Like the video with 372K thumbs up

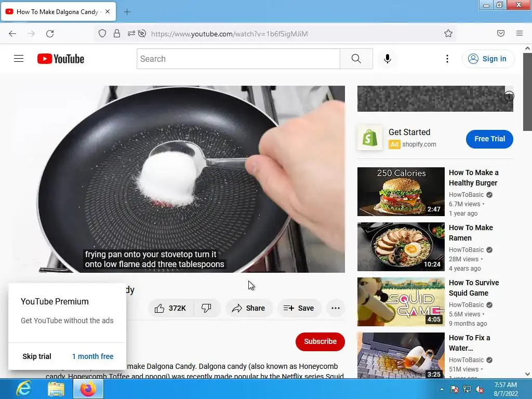(x=170, y=308)
